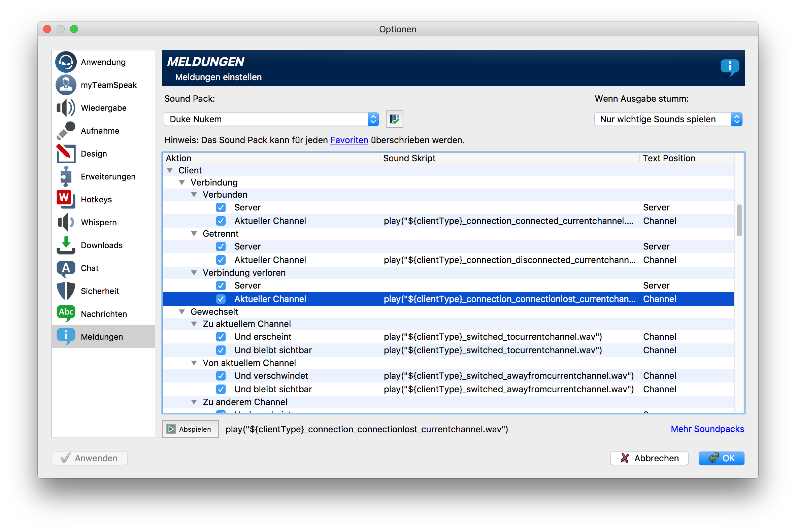Open the Downloads arrow icon
The width and height of the screenshot is (796, 532).
(66, 245)
